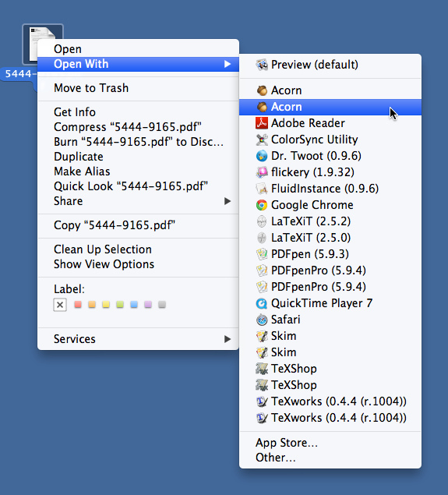448x495 pixels.
Task: Choose Move to Trash
Action: click(91, 88)
